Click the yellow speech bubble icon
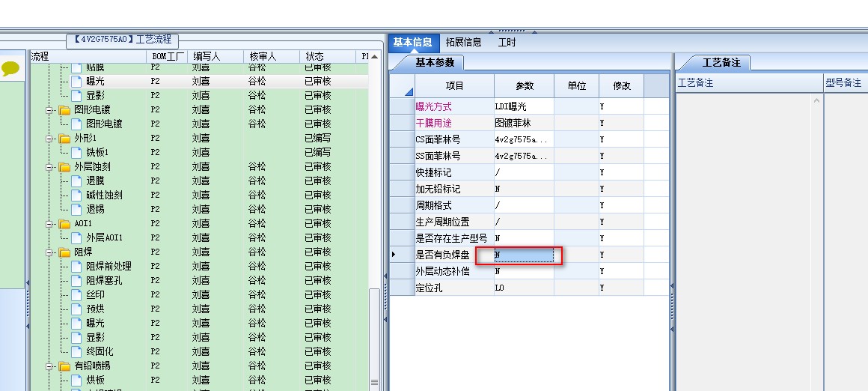The width and height of the screenshot is (868, 391). tap(10, 69)
